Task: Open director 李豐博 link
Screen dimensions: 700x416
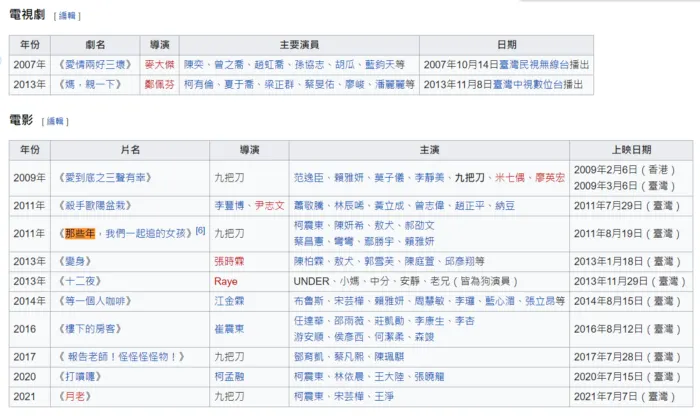Action: (229, 206)
